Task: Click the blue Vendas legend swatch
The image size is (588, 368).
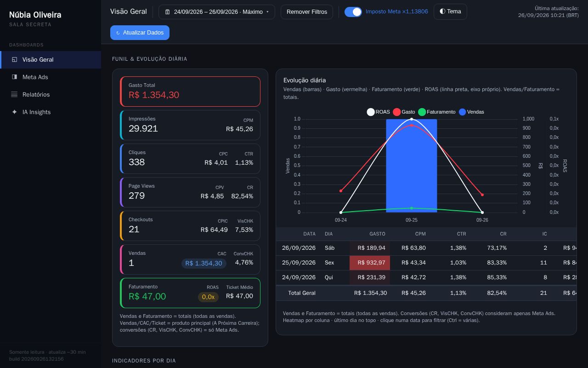Action: point(463,112)
